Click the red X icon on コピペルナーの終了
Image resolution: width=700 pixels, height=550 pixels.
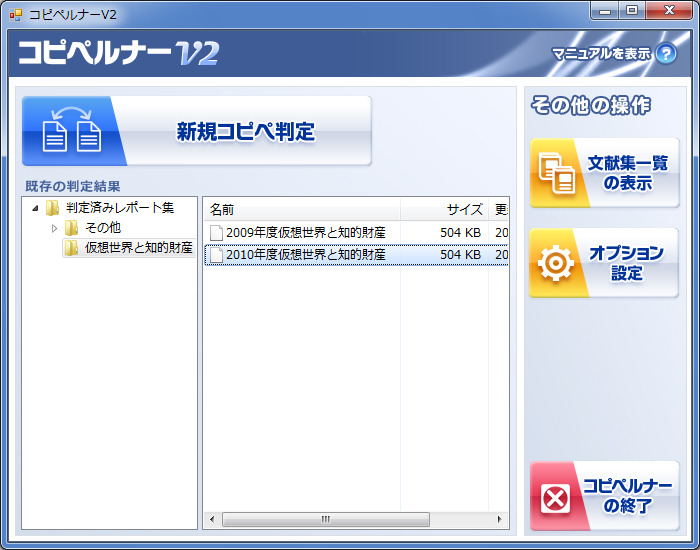(555, 498)
